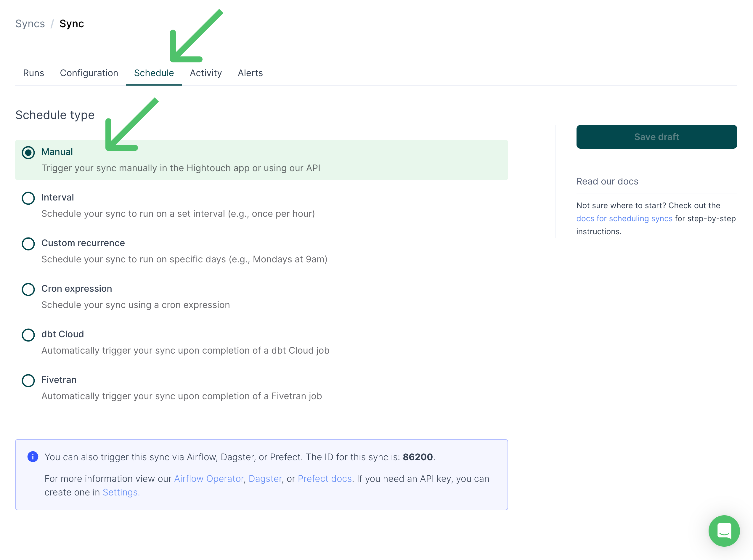
Task: Open the Settings link for API key
Action: tap(121, 492)
